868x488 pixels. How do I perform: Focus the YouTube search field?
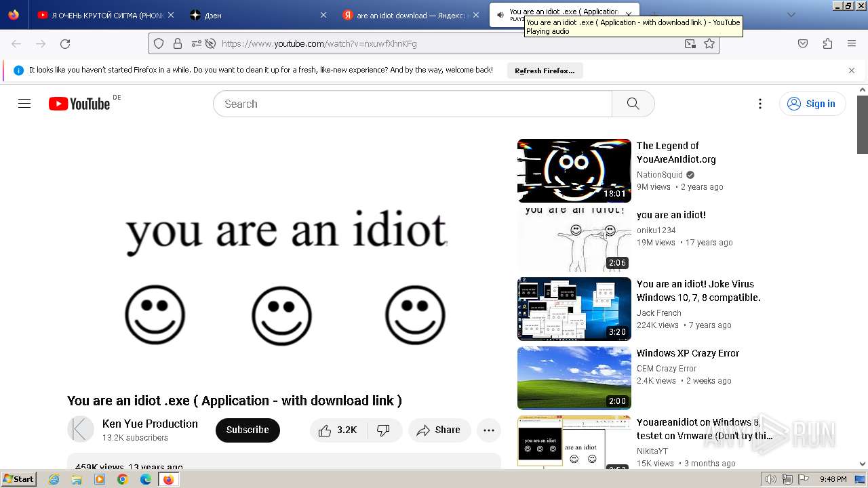[412, 104]
